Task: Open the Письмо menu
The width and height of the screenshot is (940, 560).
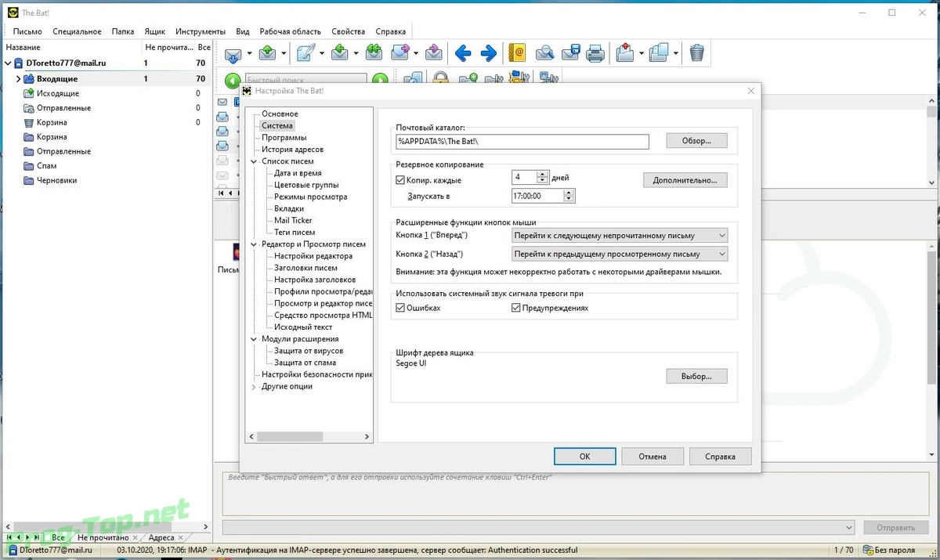Action: click(27, 31)
